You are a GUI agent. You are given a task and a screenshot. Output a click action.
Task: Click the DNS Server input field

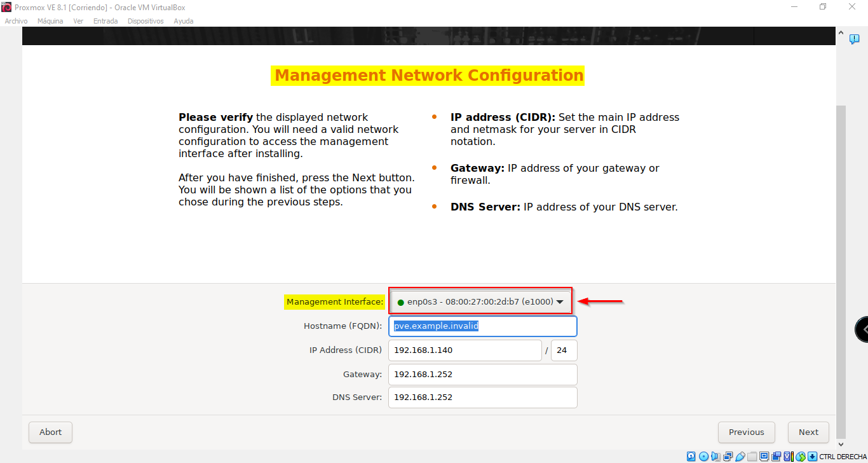pos(483,397)
